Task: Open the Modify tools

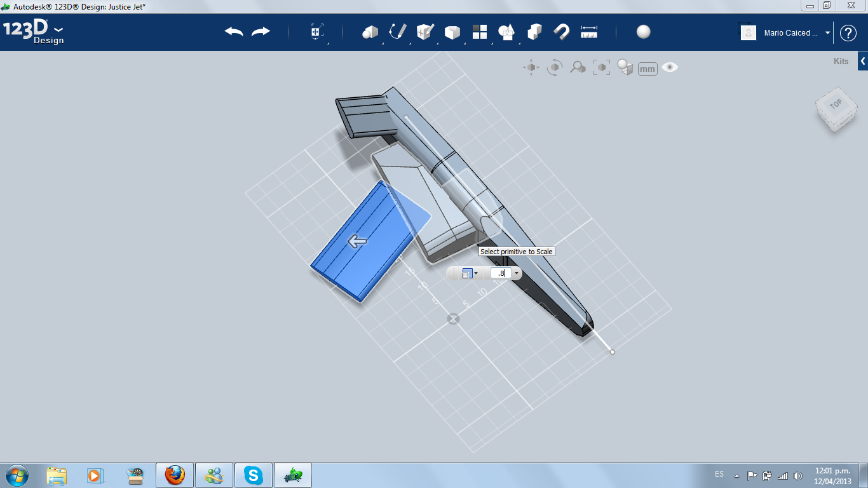Action: 452,32
